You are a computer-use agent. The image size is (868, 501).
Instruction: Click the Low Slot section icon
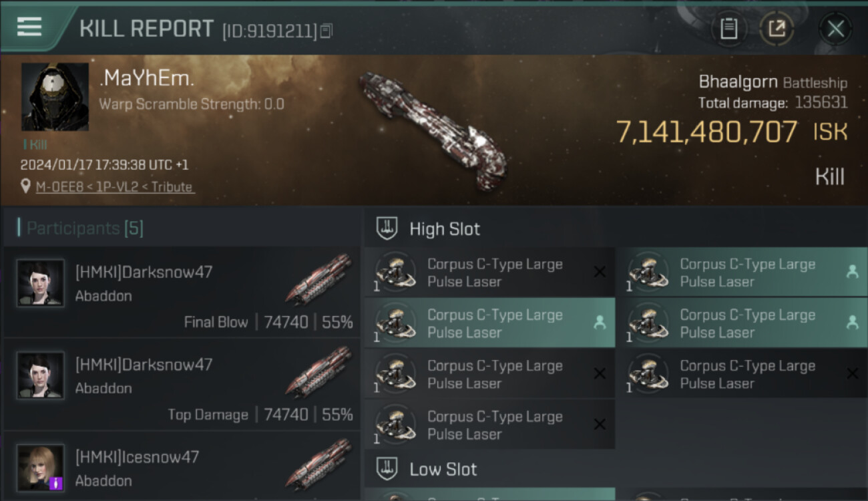click(x=387, y=469)
